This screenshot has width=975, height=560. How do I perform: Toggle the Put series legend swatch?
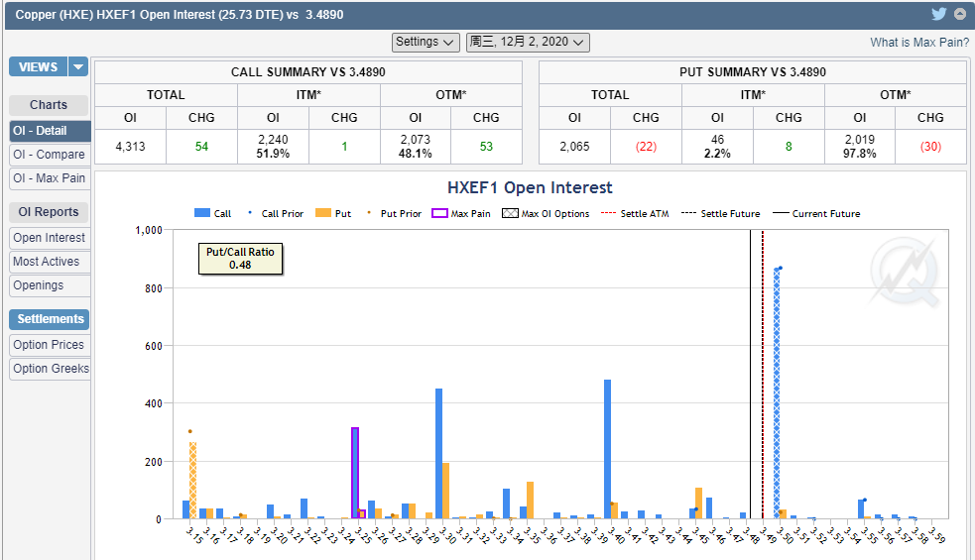coord(323,213)
